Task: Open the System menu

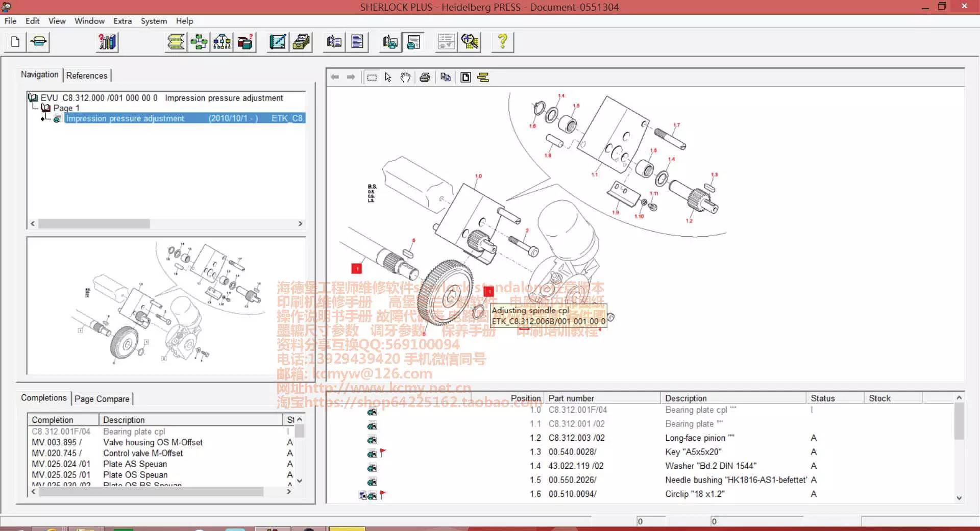Action: [154, 21]
